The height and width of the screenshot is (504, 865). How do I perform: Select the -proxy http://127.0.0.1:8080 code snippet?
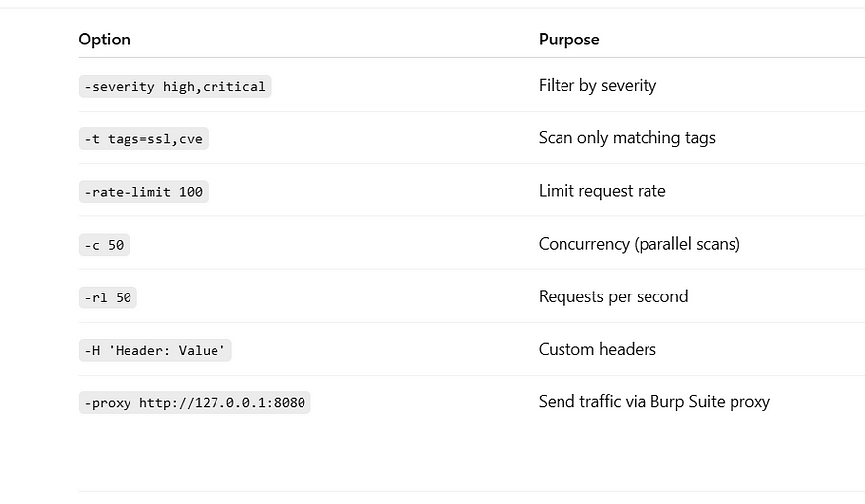pos(195,402)
